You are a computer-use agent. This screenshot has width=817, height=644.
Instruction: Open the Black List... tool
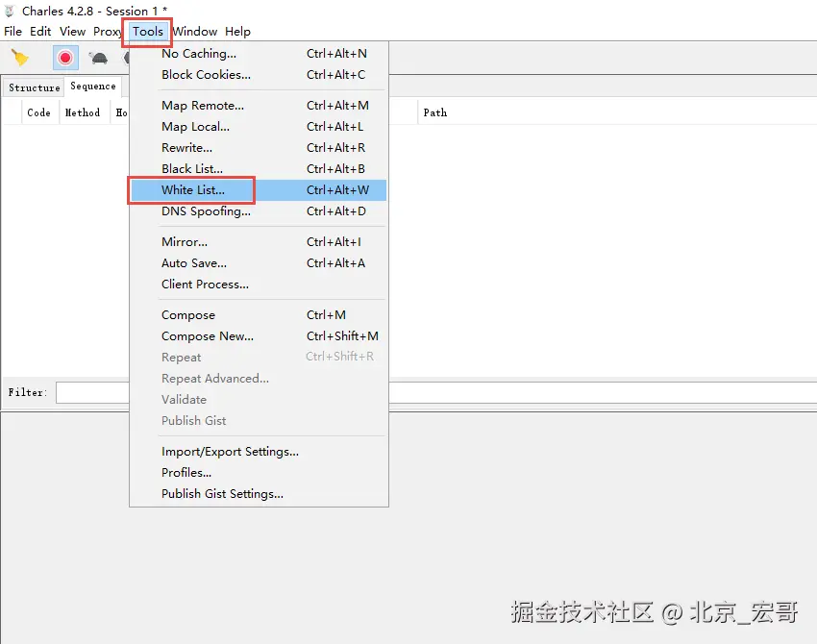(x=258, y=169)
